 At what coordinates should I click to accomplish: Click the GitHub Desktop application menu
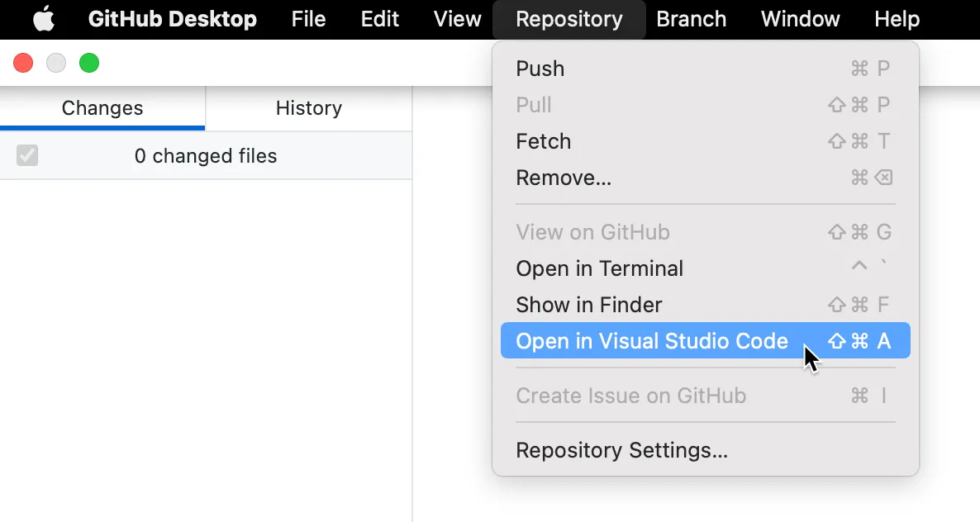[x=172, y=19]
